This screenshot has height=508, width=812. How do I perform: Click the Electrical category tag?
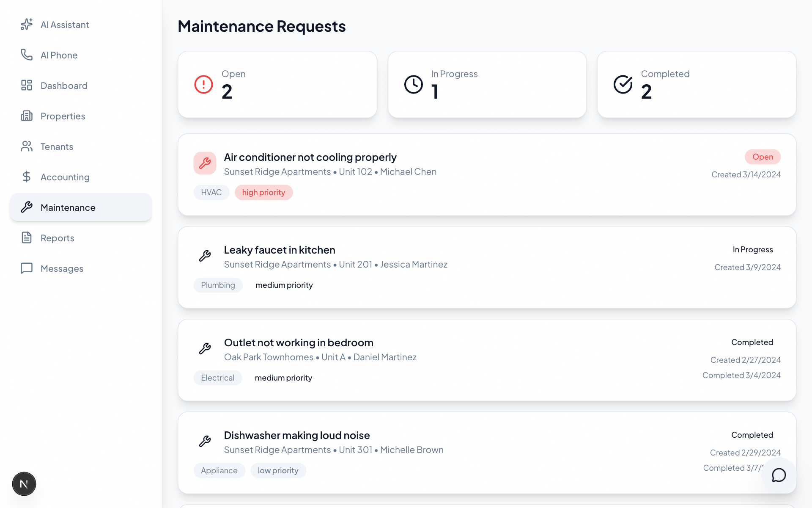pos(218,378)
